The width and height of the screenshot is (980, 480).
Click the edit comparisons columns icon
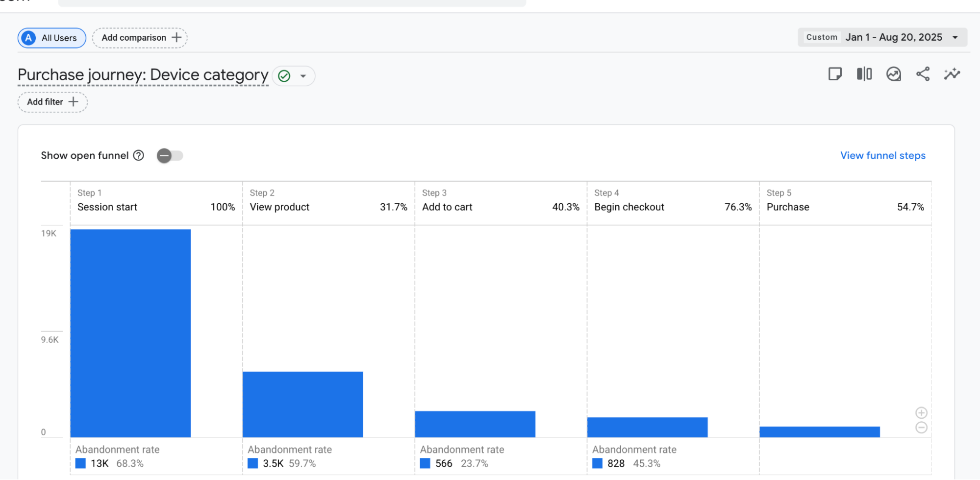864,74
